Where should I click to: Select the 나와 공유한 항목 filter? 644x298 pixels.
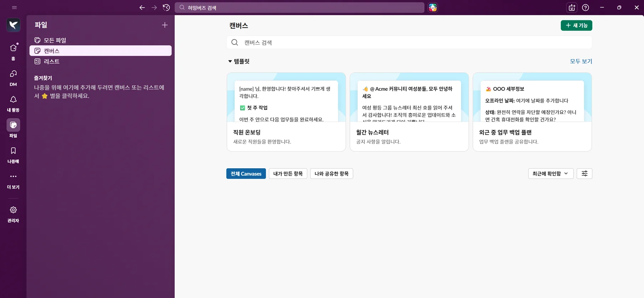point(331,174)
